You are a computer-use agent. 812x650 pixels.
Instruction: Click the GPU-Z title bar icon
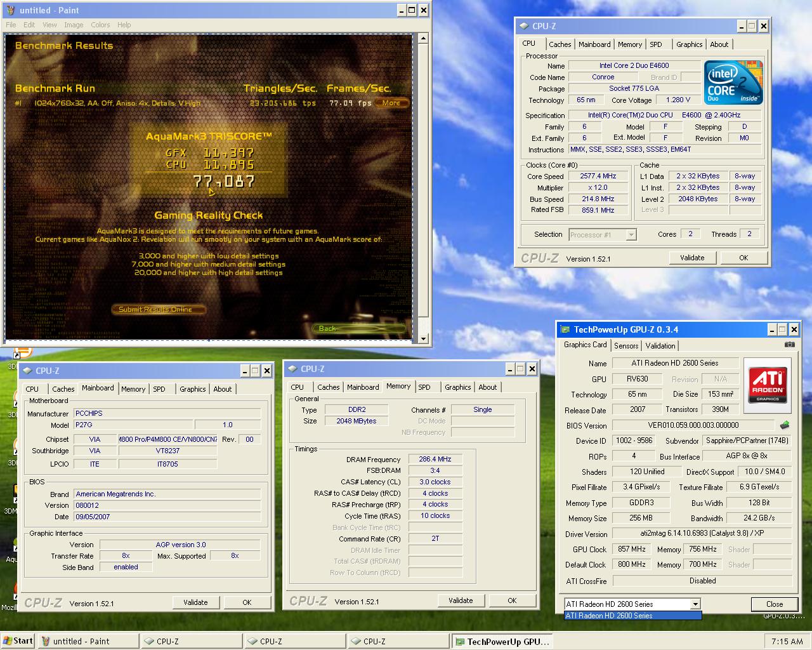coord(565,329)
